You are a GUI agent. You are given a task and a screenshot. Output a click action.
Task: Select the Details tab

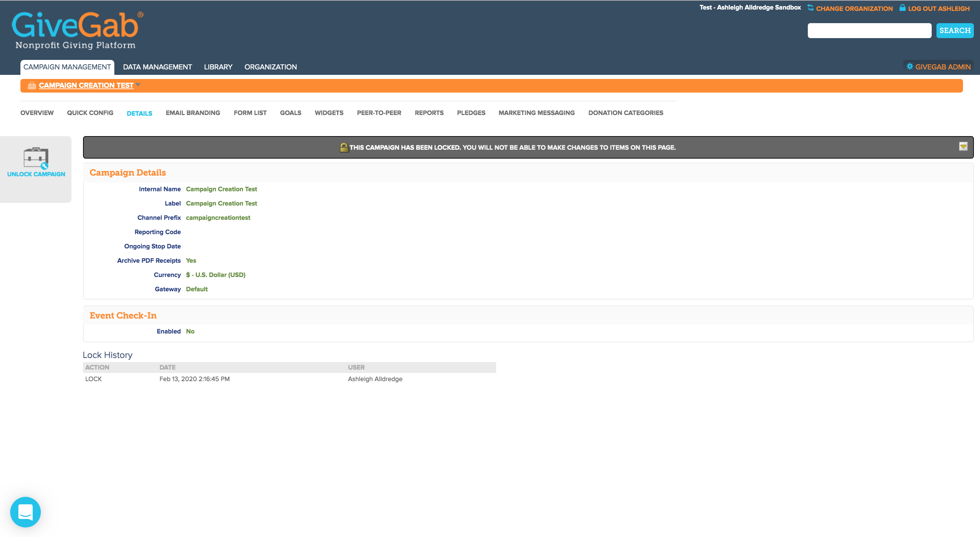[x=140, y=113]
